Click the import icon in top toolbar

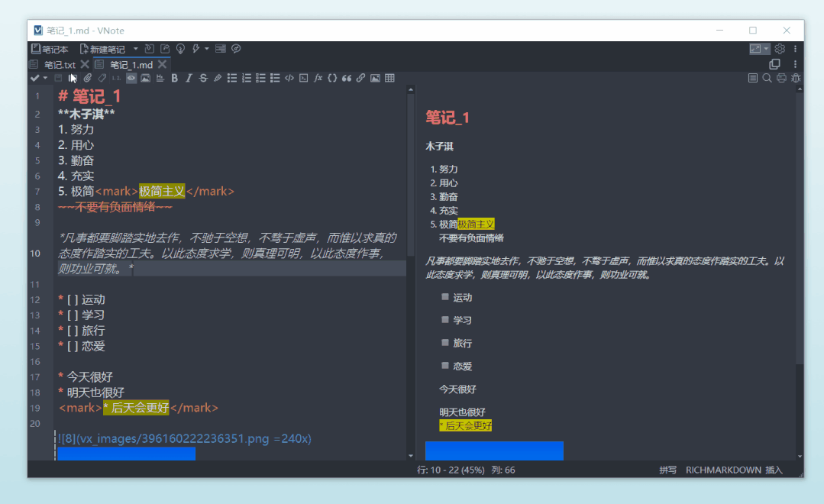[150, 49]
